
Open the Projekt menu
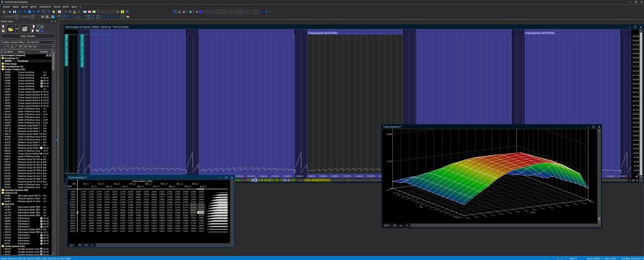coord(6,6)
